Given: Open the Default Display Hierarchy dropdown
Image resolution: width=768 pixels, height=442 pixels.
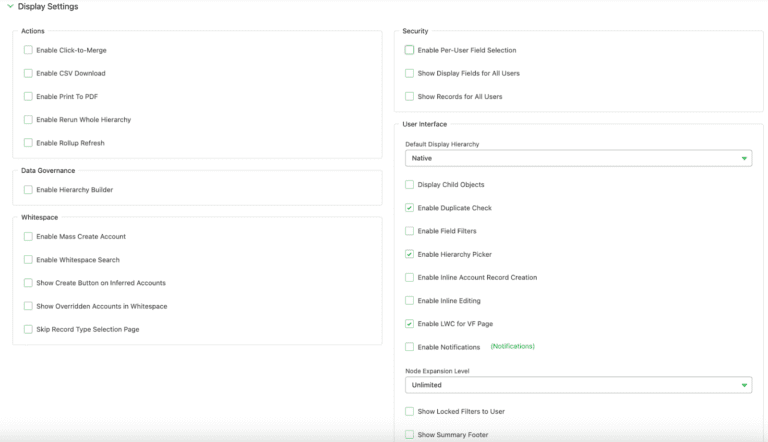Looking at the screenshot, I should 578,158.
